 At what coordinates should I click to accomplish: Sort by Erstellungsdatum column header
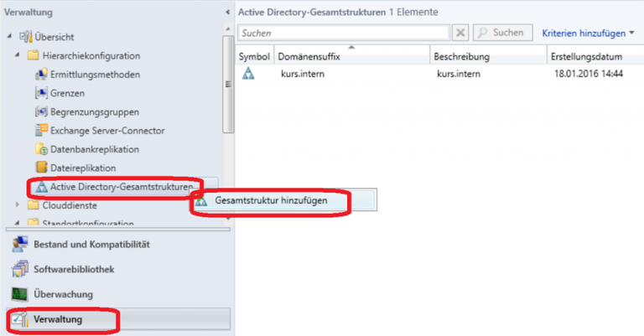[586, 56]
